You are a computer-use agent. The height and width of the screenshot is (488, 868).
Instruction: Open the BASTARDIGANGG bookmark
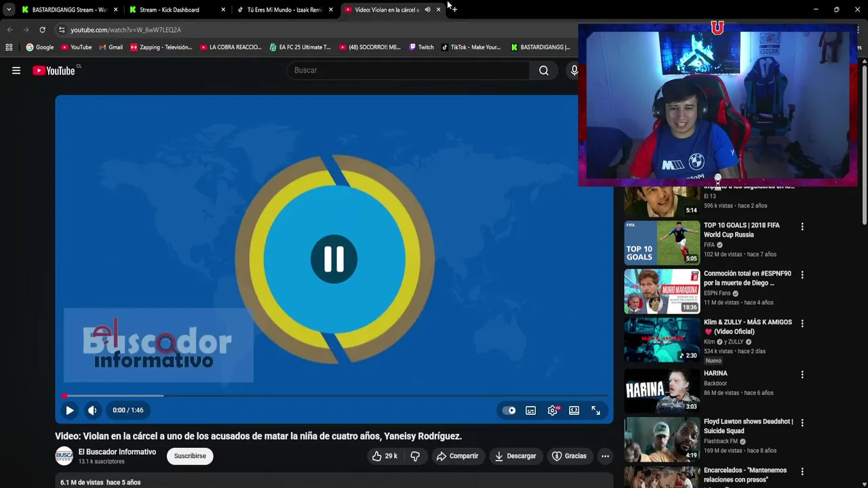pyautogui.click(x=540, y=47)
